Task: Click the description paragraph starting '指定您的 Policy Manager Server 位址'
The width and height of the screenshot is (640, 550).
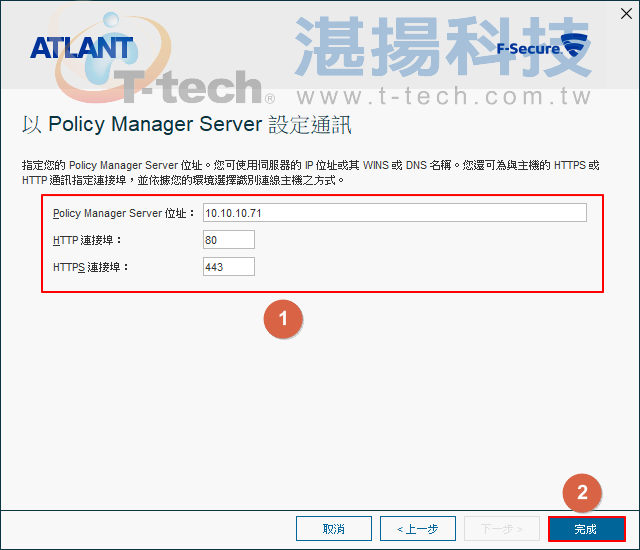Action: pos(311,173)
